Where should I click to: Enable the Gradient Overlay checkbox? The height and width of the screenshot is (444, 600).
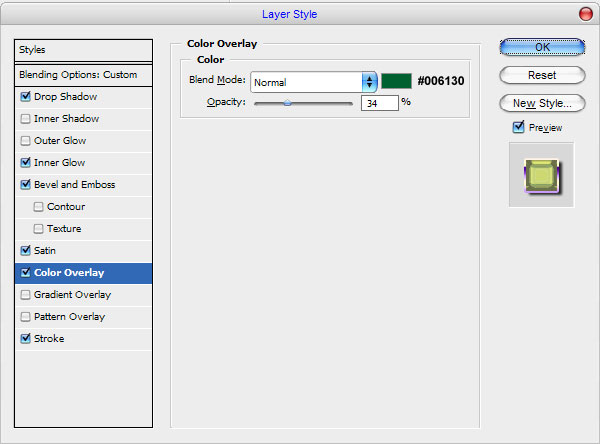25,294
